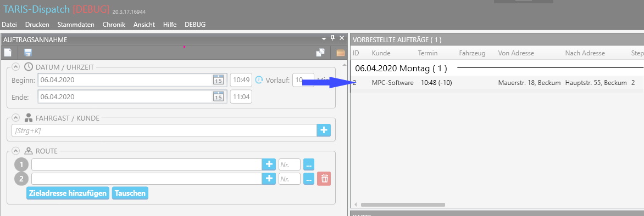
Task: Collapse the Route section
Action: pyautogui.click(x=15, y=151)
